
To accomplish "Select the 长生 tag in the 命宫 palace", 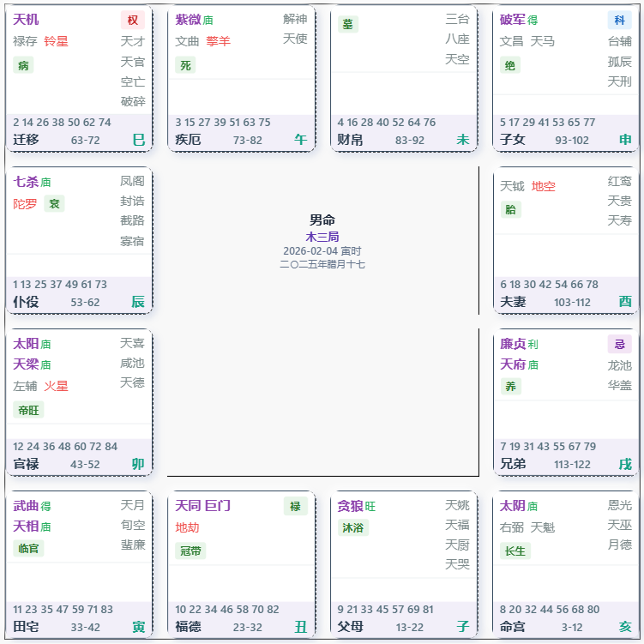I will pyautogui.click(x=515, y=551).
